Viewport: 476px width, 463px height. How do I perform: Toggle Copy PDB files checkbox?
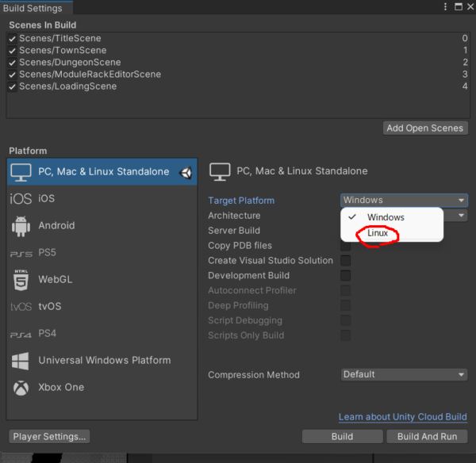tap(345, 246)
